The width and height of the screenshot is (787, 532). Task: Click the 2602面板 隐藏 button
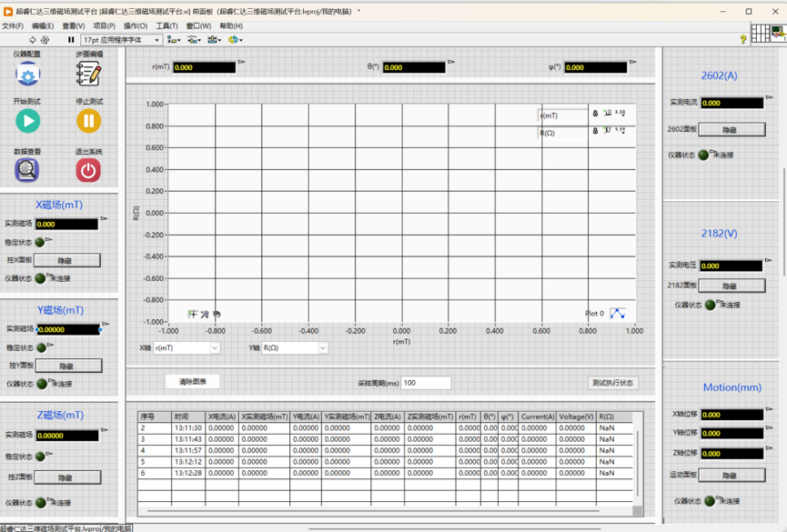click(x=731, y=130)
